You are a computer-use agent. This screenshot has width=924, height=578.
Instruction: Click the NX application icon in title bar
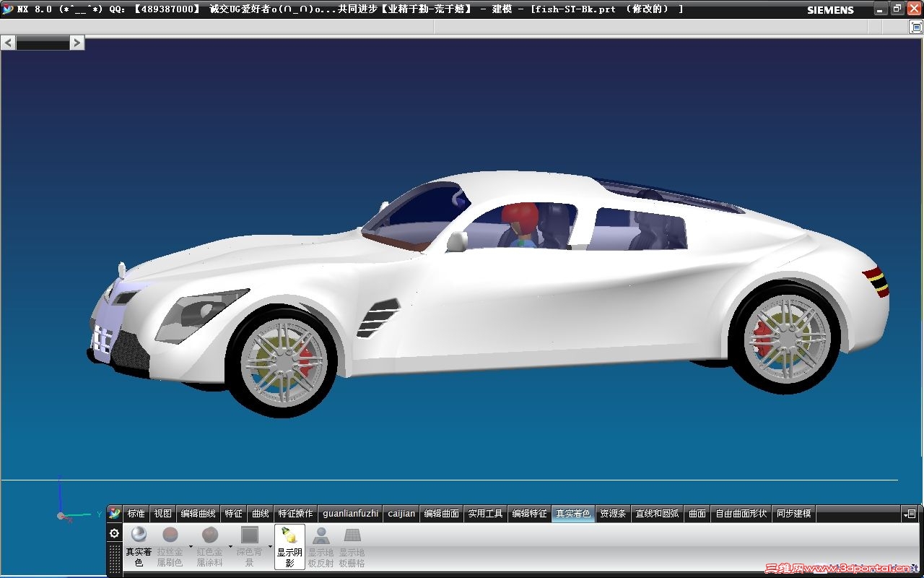(x=8, y=9)
